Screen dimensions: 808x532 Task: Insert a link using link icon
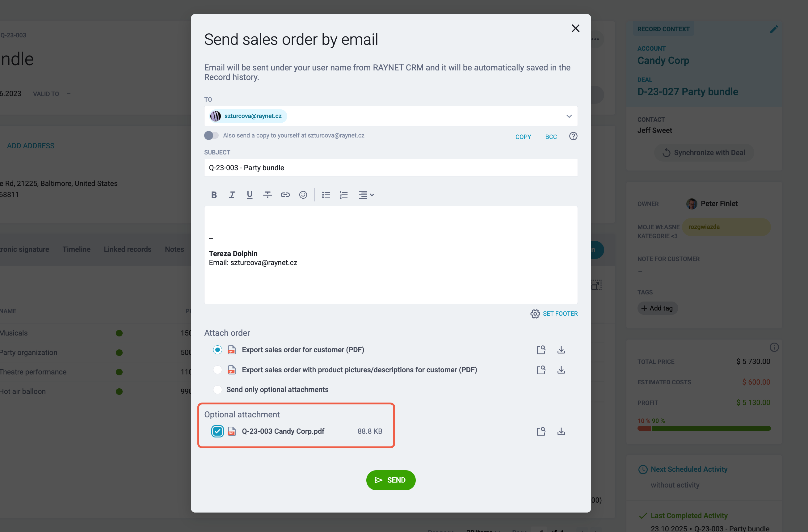[x=285, y=195]
